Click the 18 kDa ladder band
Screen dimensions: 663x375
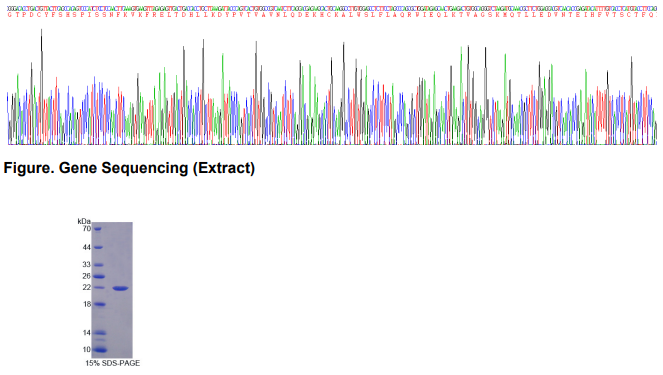pos(99,304)
